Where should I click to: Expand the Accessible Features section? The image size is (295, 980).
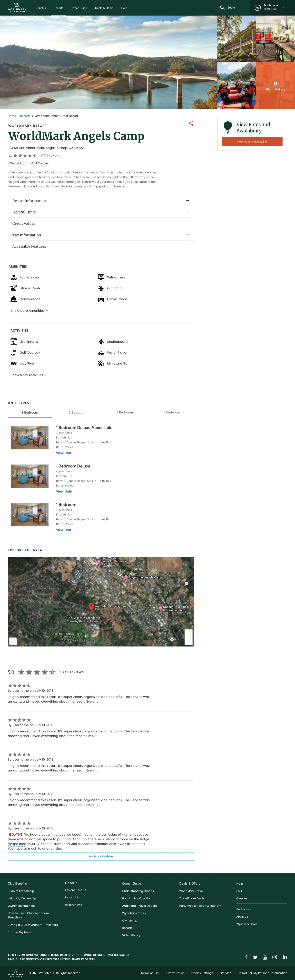(101, 246)
